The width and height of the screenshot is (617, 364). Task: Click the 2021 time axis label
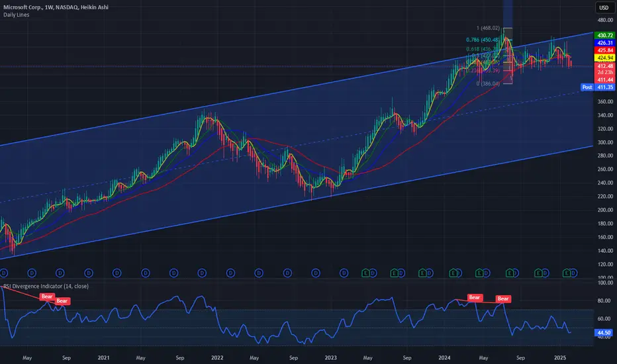pyautogui.click(x=103, y=357)
